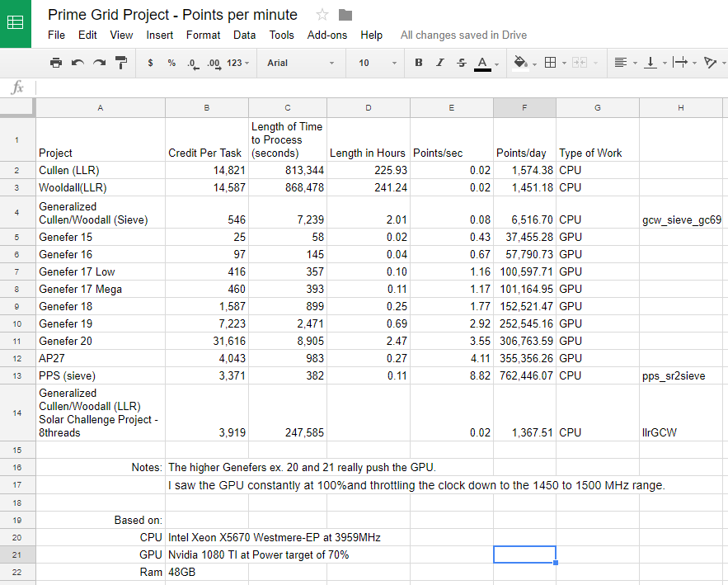Select row 14 header
Image resolution: width=728 pixels, height=585 pixels.
click(x=17, y=413)
